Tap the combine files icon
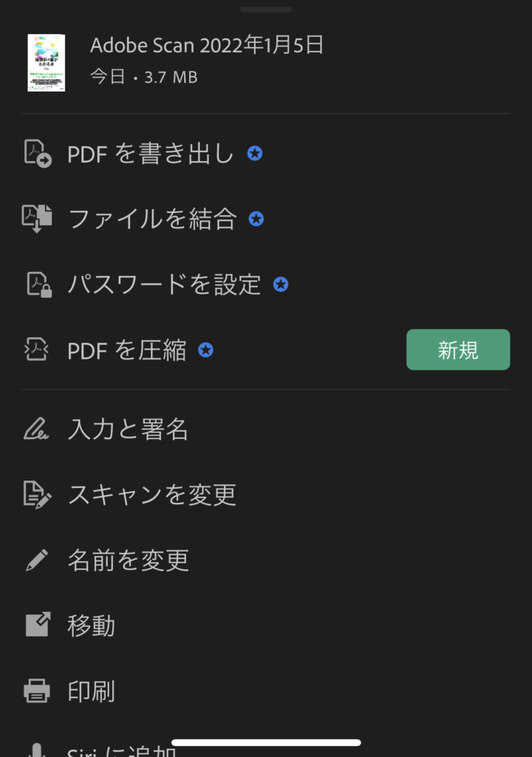This screenshot has height=757, width=532. pos(37,219)
